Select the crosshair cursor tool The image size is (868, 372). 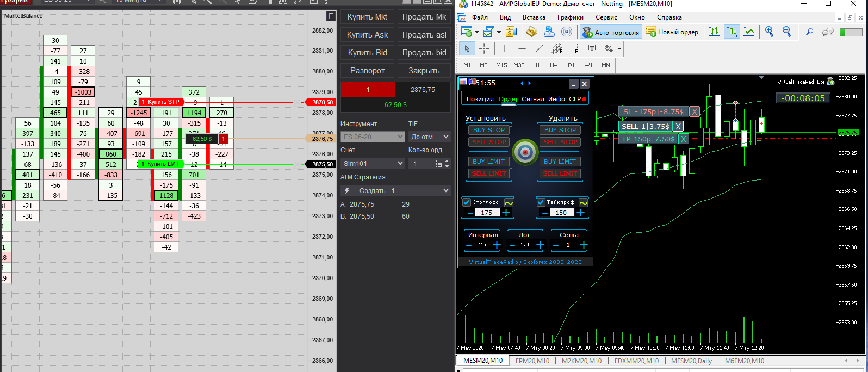(484, 48)
